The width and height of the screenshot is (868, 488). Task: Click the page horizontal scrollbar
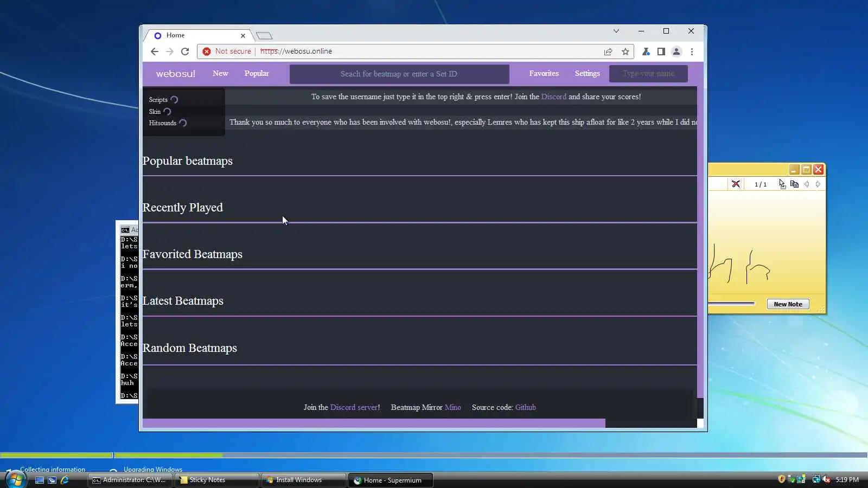[x=374, y=423]
